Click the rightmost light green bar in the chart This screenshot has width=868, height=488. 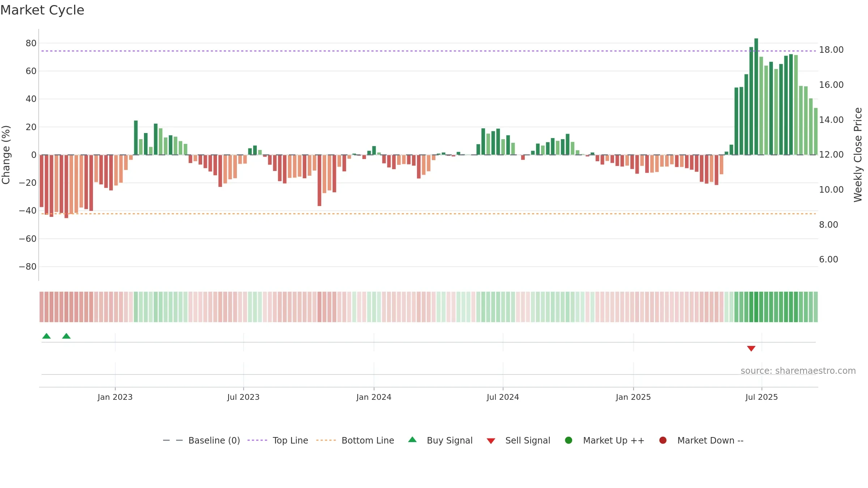[816, 131]
